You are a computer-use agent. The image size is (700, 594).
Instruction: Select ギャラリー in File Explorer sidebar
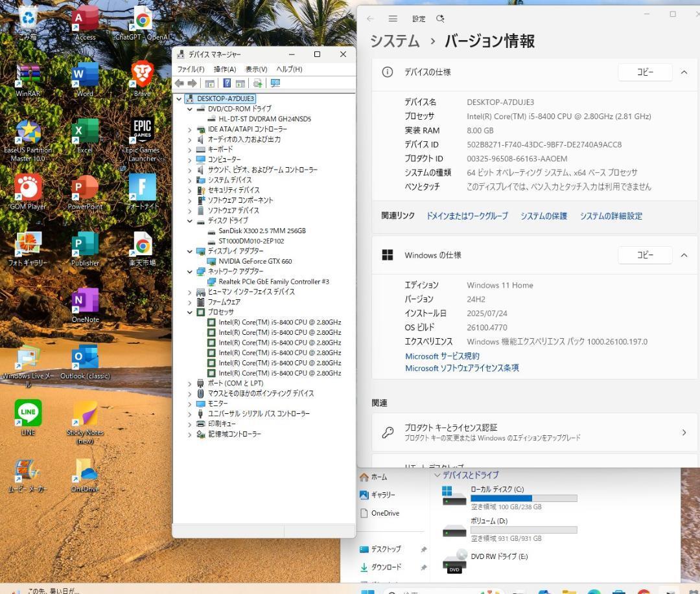378,495
